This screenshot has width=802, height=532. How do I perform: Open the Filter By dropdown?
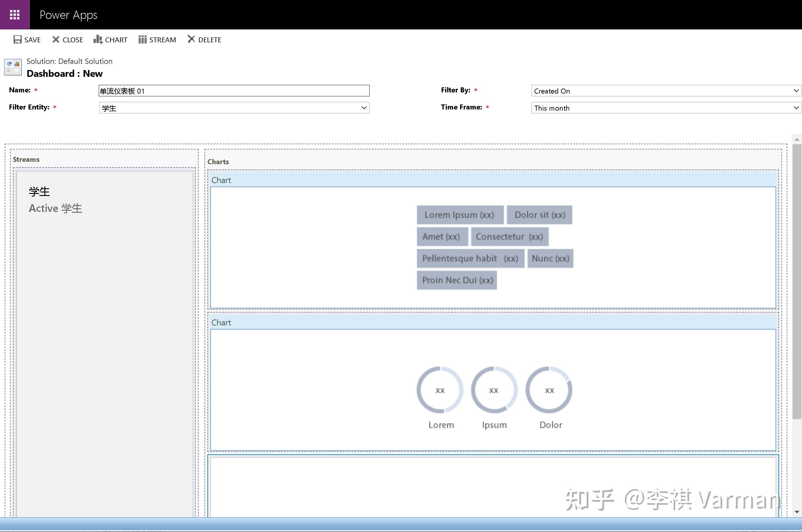796,91
